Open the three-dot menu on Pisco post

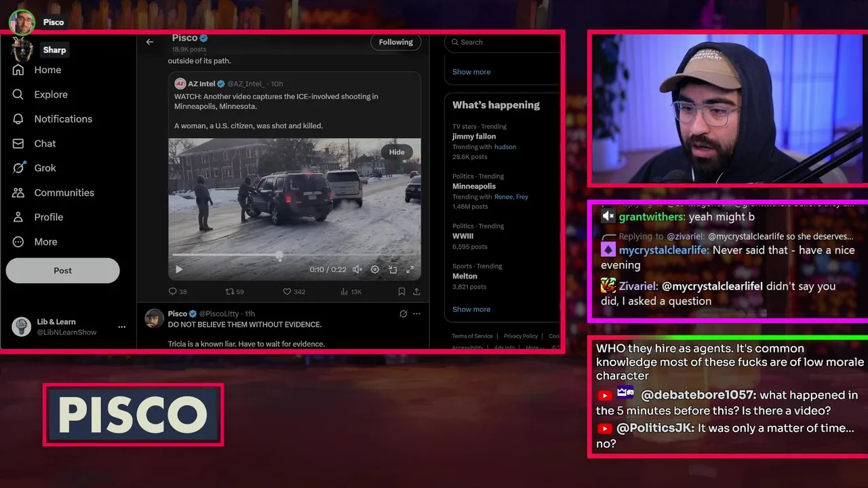point(416,314)
